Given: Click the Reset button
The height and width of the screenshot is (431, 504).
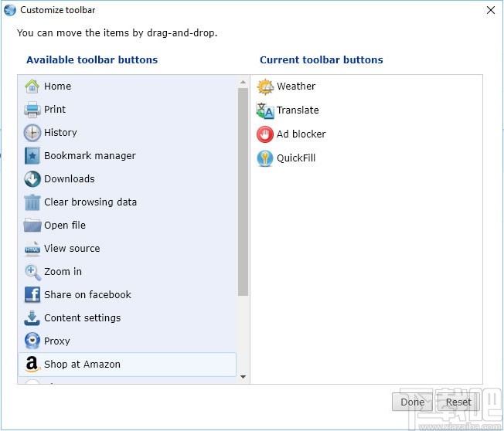Looking at the screenshot, I should pyautogui.click(x=458, y=402).
